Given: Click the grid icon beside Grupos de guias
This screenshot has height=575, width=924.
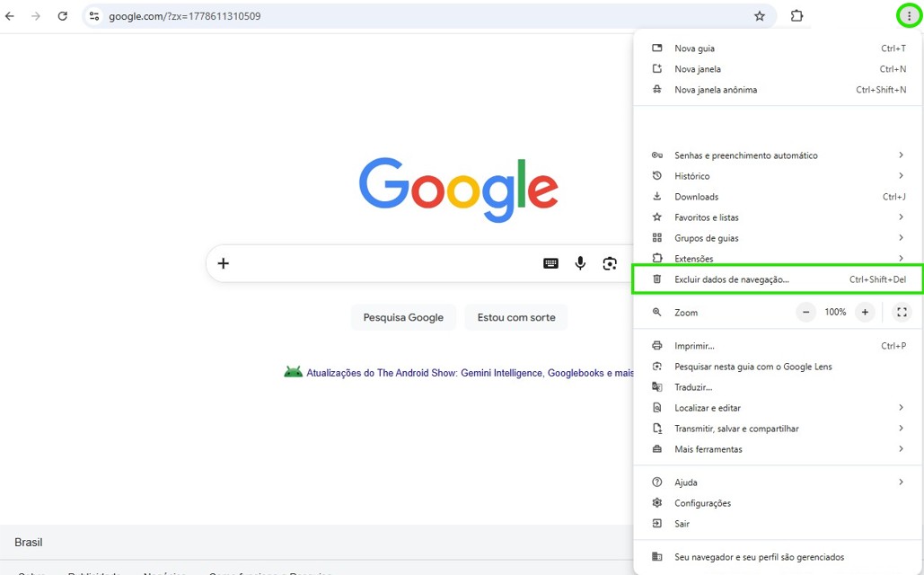Looking at the screenshot, I should click(x=657, y=238).
